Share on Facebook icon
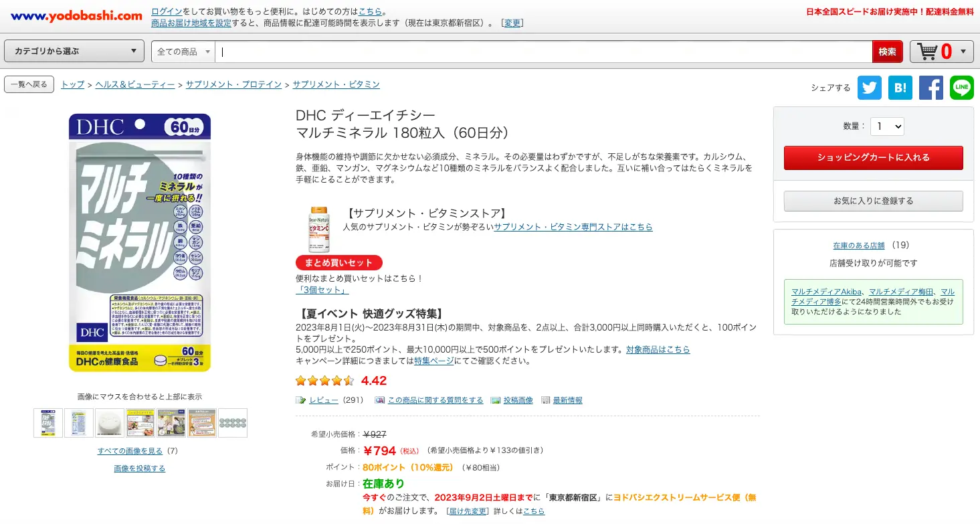 (931, 88)
